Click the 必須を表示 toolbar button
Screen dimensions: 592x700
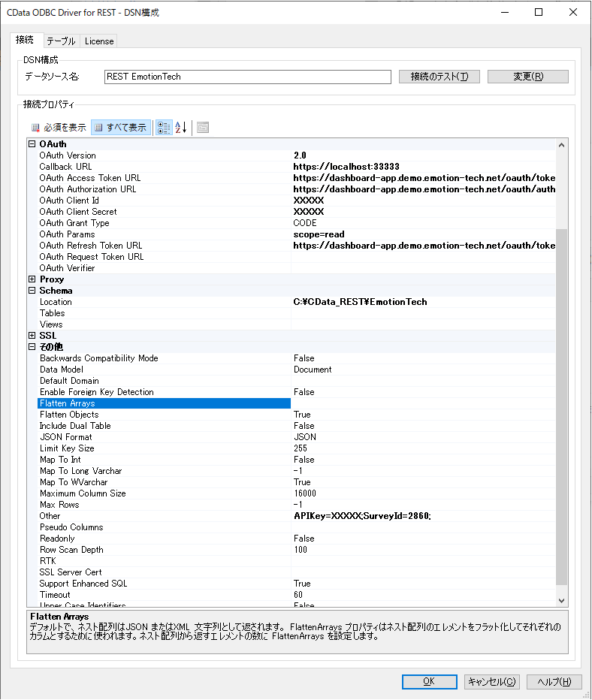click(59, 127)
